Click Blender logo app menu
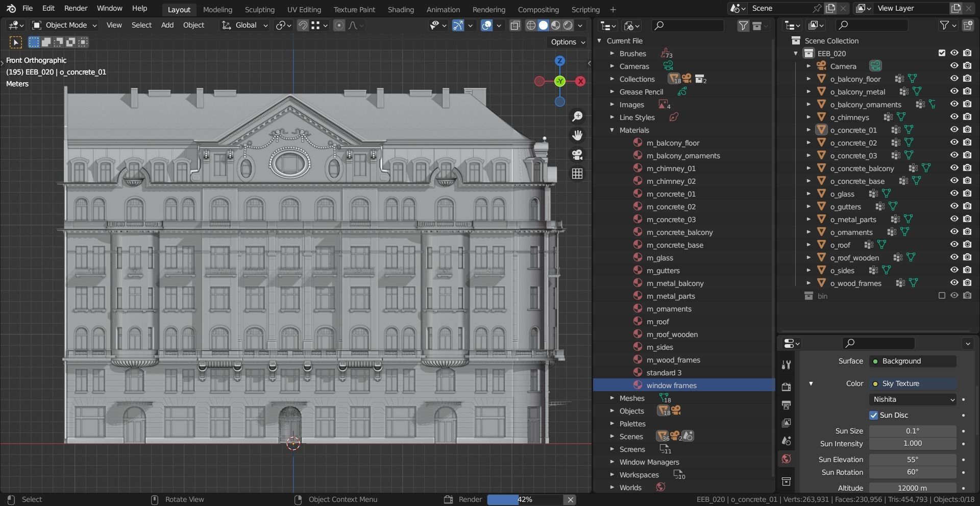Screen dimensions: 980x506 tap(11, 8)
